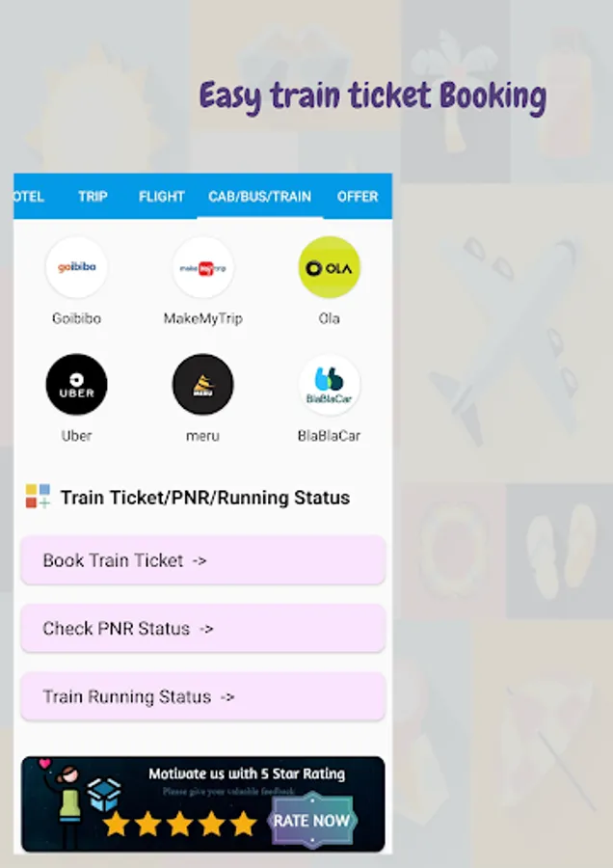This screenshot has height=868, width=613.
Task: Go to the partially visible HOTEL tab
Action: click(29, 197)
